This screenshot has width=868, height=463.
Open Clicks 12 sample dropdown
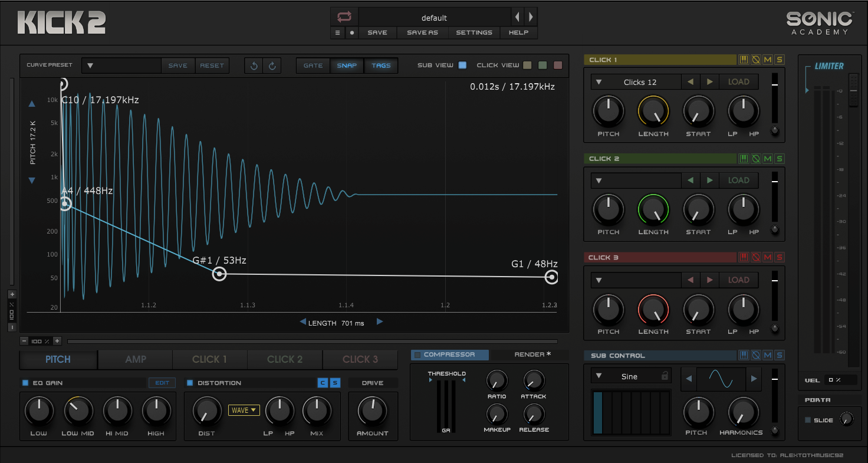636,82
